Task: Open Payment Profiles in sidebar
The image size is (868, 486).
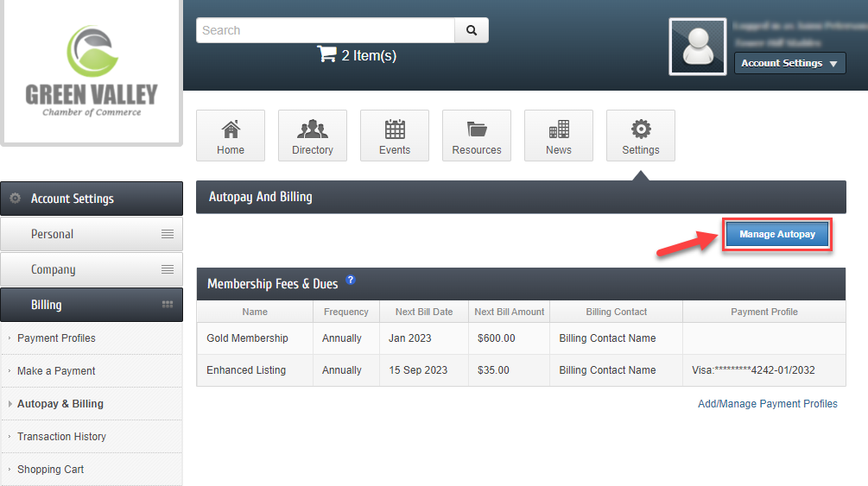Action: 56,338
